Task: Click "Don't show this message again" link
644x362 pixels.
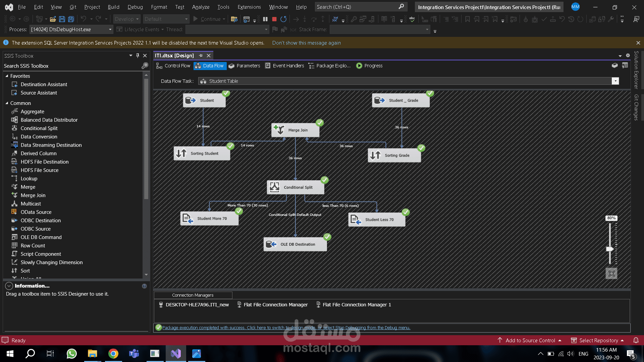Action: (306, 43)
